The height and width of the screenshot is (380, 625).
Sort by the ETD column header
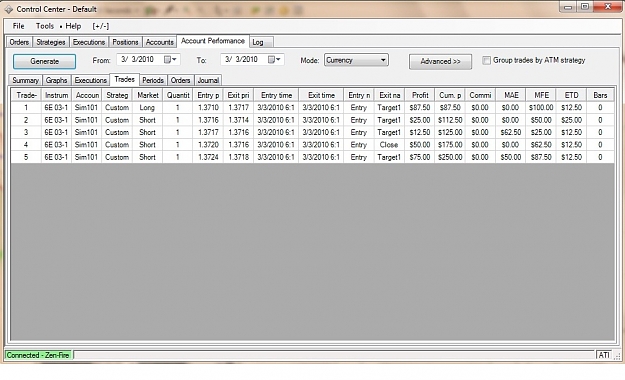pyautogui.click(x=571, y=95)
